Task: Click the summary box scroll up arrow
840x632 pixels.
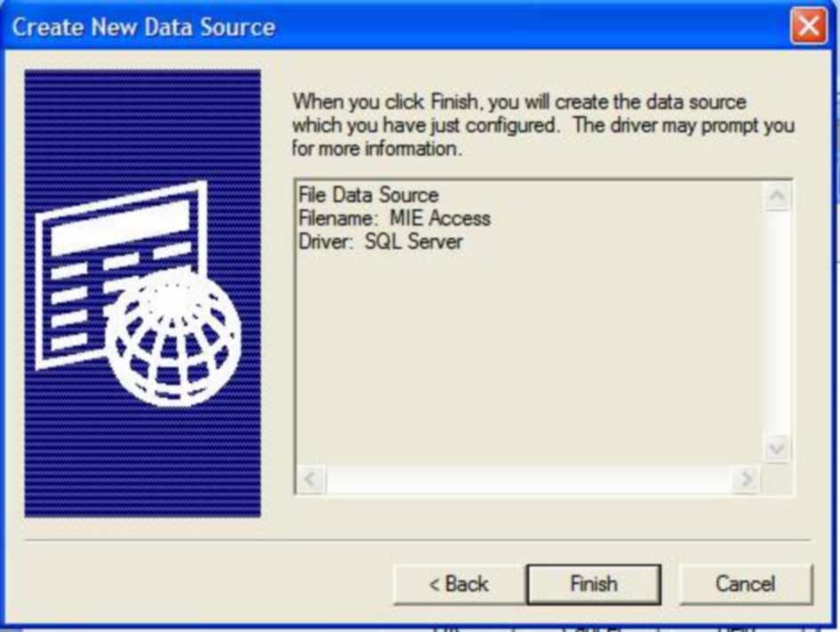Action: click(x=777, y=196)
